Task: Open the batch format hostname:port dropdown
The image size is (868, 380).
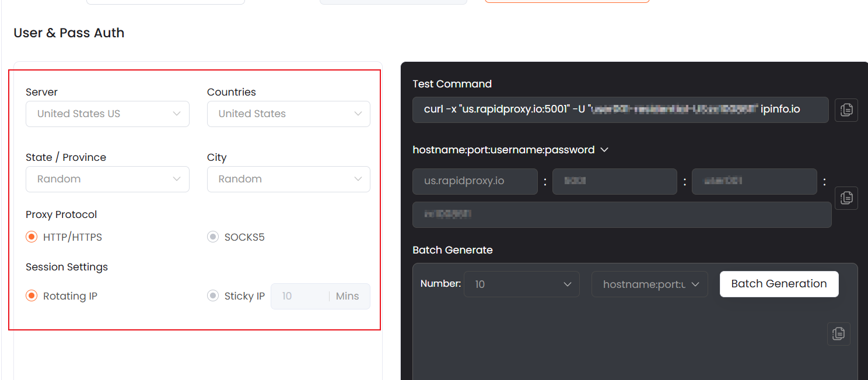Action: tap(649, 284)
